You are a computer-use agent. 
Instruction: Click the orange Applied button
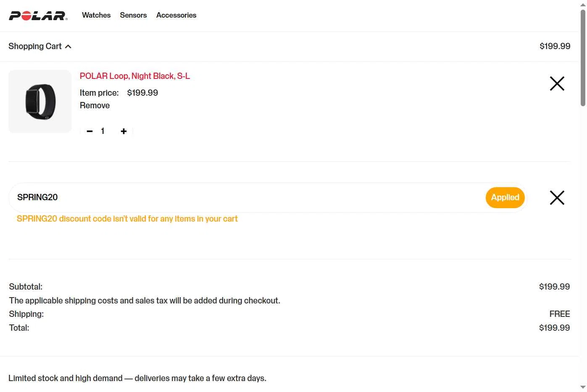(505, 197)
